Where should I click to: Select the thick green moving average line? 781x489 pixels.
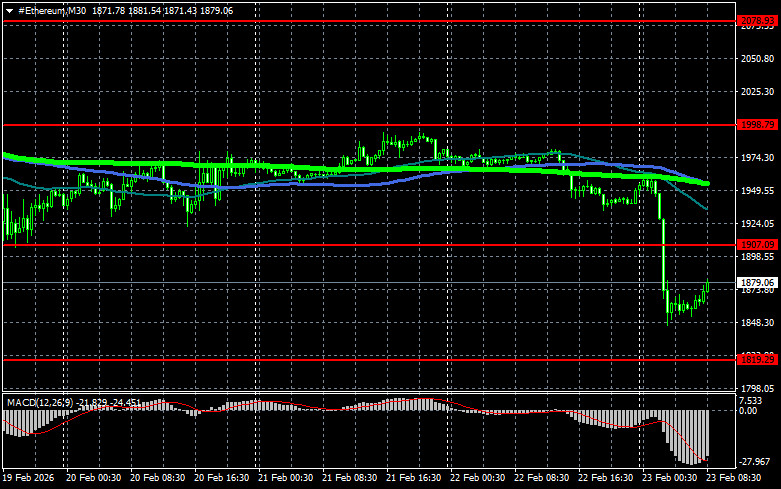click(x=300, y=165)
